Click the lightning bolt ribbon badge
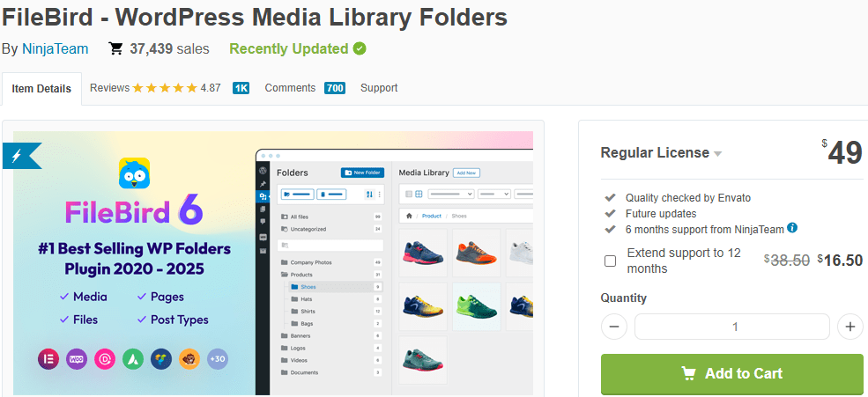 (20, 156)
